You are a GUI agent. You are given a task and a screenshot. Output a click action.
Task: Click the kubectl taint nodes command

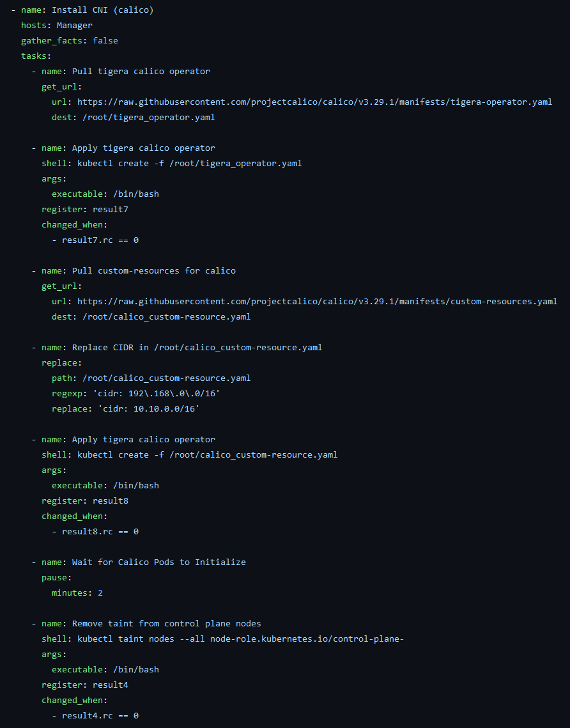pos(240,639)
